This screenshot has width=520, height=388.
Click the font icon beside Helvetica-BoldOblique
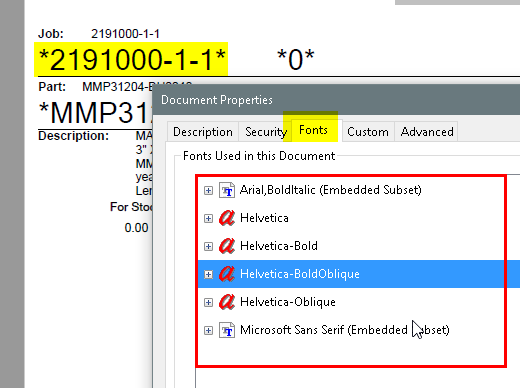coord(227,274)
